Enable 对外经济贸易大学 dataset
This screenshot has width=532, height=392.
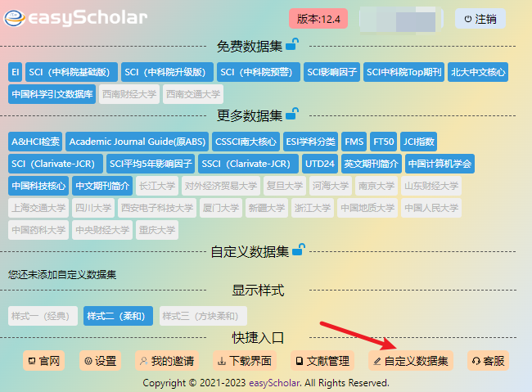221,186
